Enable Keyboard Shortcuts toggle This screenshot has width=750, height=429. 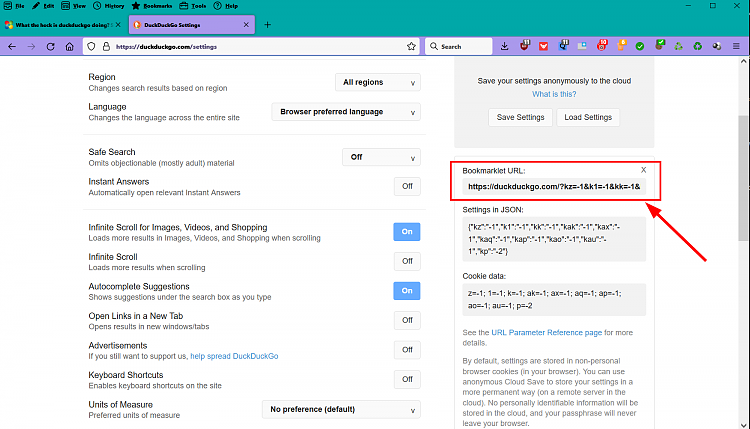click(407, 379)
